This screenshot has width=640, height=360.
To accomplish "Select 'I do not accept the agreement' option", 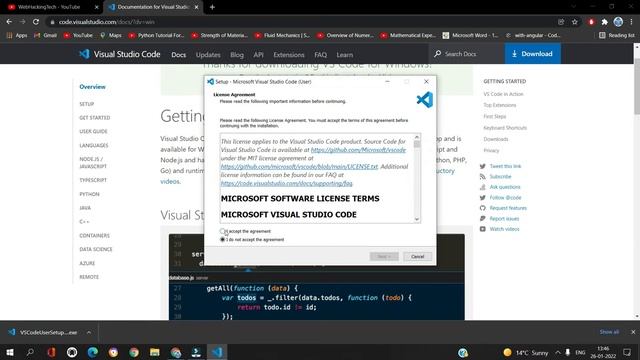I will coord(222,240).
